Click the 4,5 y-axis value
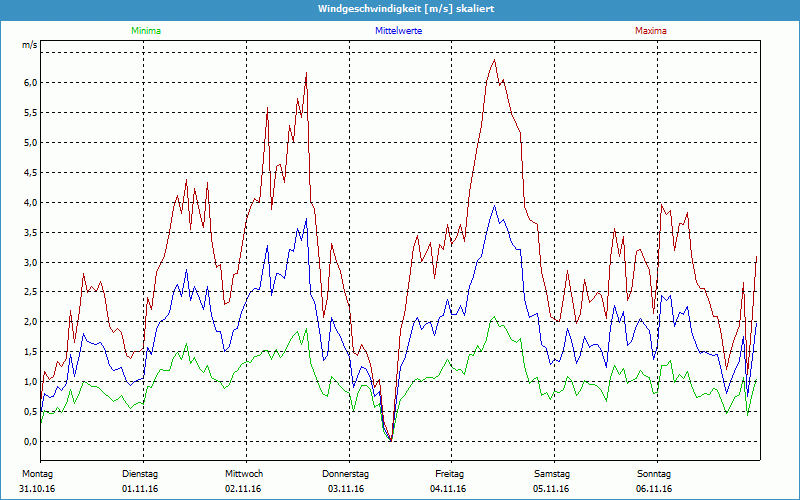This screenshot has width=800, height=500. (x=31, y=172)
